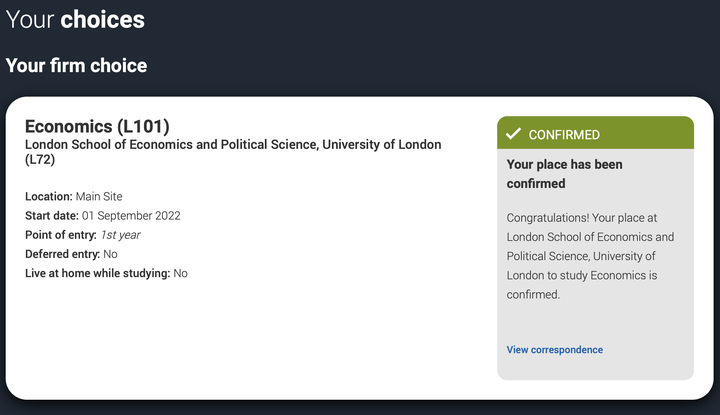Click the Live at home label text
The width and height of the screenshot is (720, 415).
97,273
